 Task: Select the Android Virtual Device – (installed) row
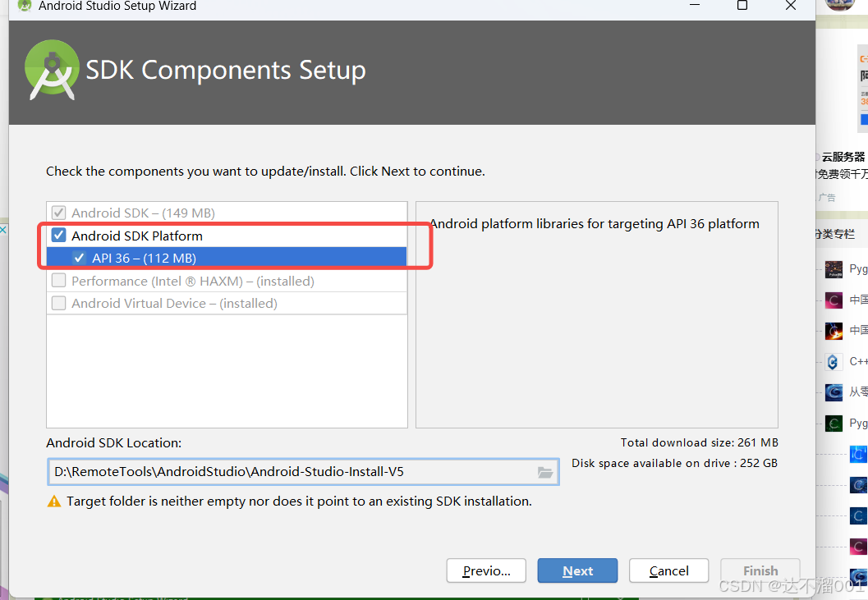pos(227,304)
